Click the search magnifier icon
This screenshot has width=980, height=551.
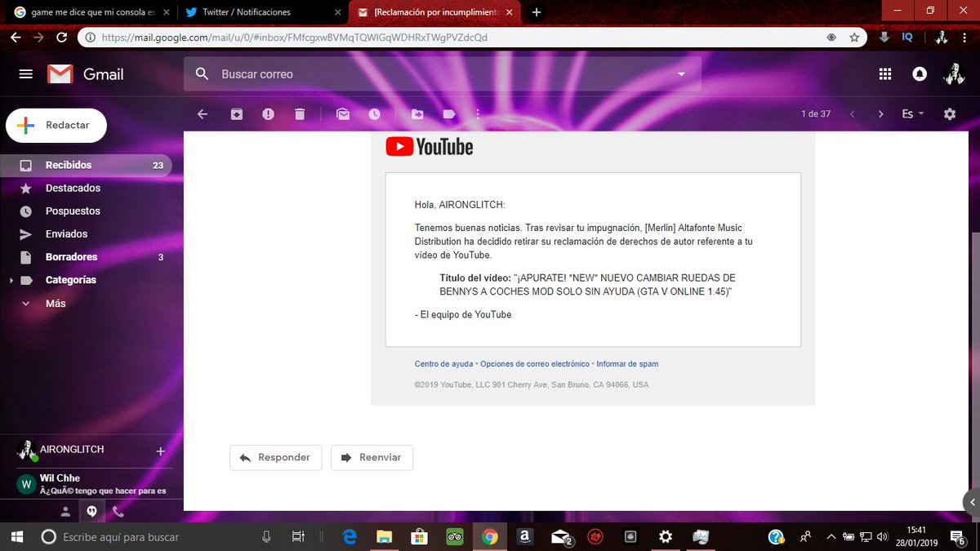(202, 74)
